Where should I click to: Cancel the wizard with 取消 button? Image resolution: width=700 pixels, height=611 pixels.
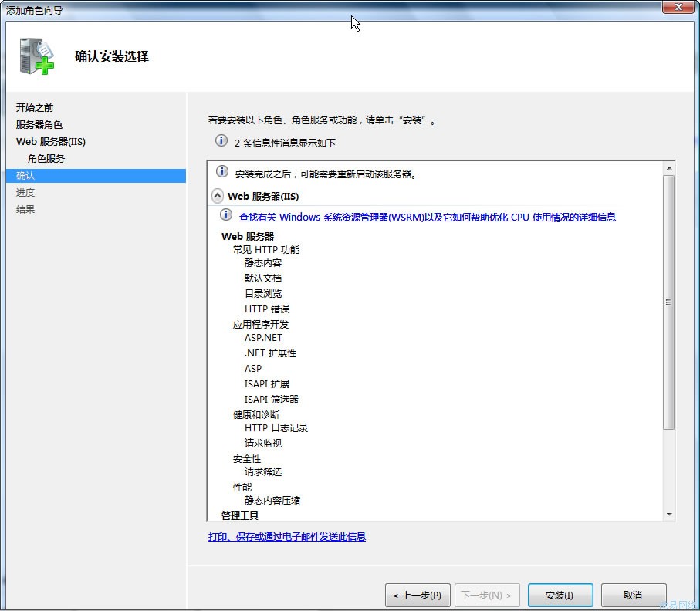[633, 596]
